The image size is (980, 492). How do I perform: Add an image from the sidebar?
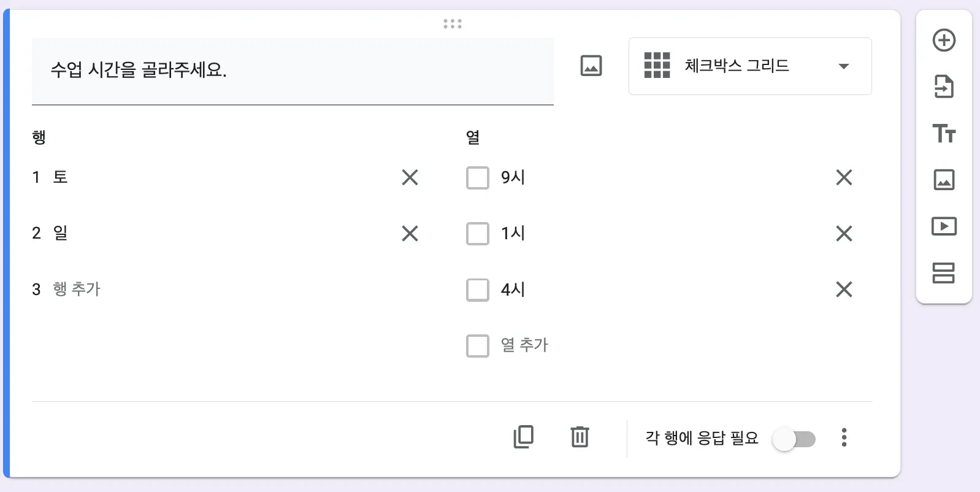(x=944, y=180)
